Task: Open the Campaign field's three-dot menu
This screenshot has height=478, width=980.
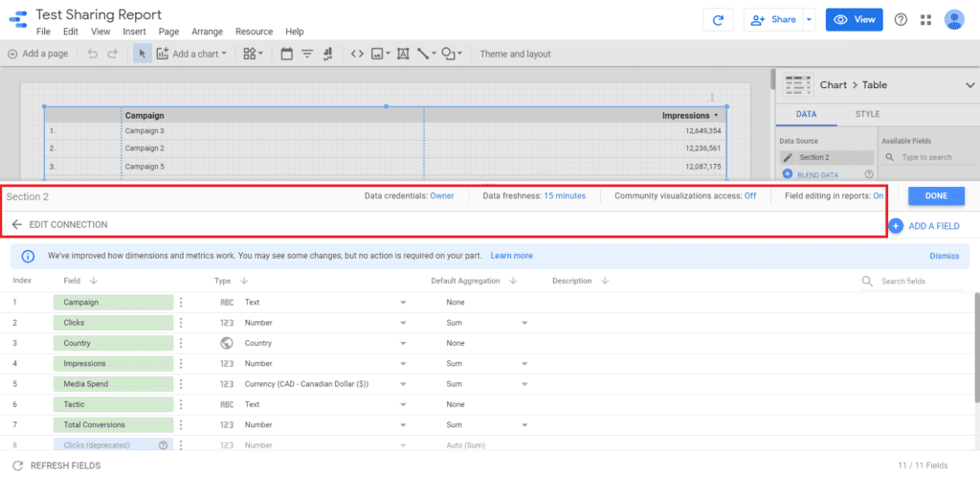Action: coord(181,302)
